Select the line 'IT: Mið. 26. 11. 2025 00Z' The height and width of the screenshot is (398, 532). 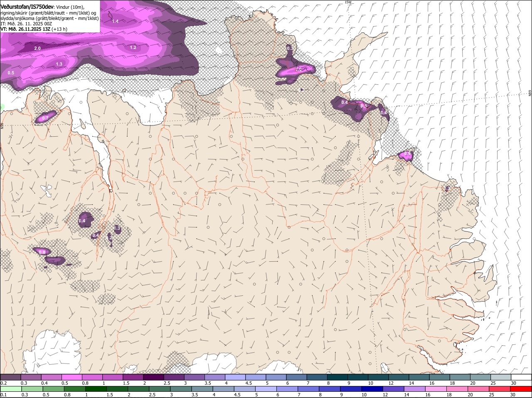[x=26, y=24]
